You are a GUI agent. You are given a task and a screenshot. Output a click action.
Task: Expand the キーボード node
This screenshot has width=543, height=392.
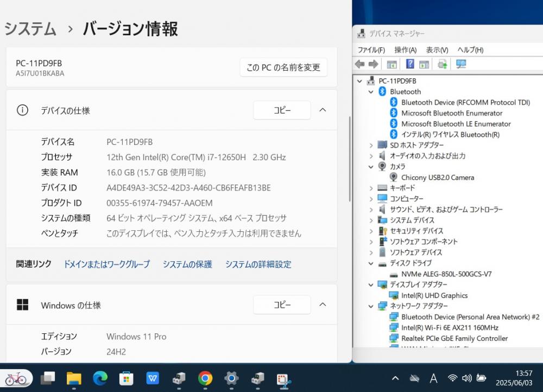tap(371, 188)
